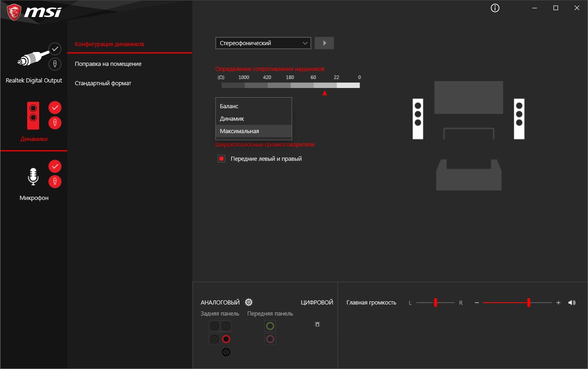The height and width of the screenshot is (369, 588).
Task: Click the Главная громкость label
Action: point(371,303)
